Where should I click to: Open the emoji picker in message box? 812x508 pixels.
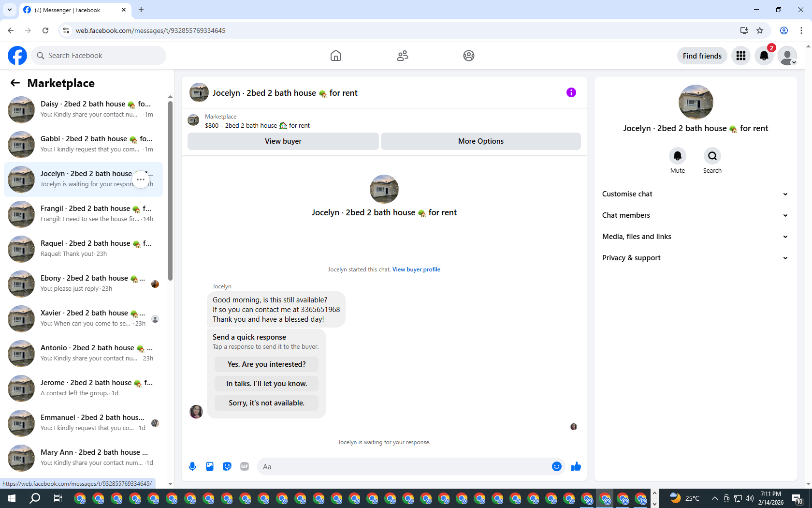(x=557, y=466)
